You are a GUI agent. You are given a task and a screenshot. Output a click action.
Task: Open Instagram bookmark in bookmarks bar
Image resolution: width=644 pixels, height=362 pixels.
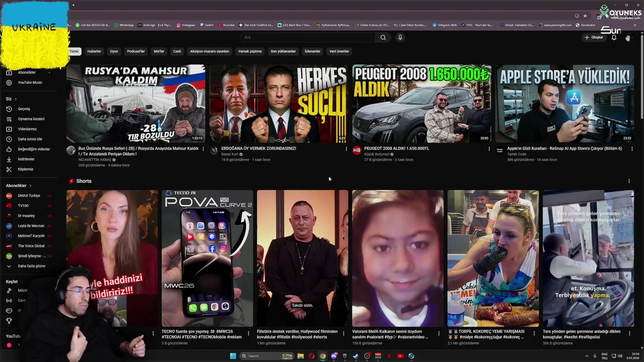(x=186, y=25)
